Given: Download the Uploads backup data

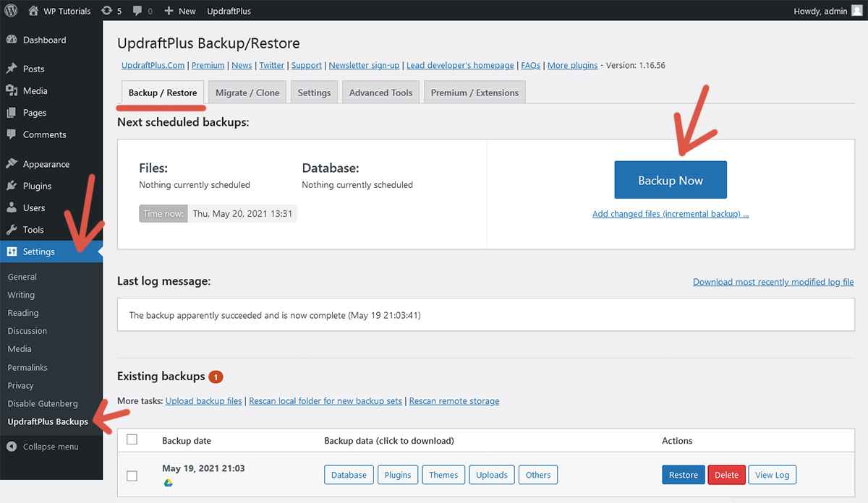Looking at the screenshot, I should click(x=492, y=475).
